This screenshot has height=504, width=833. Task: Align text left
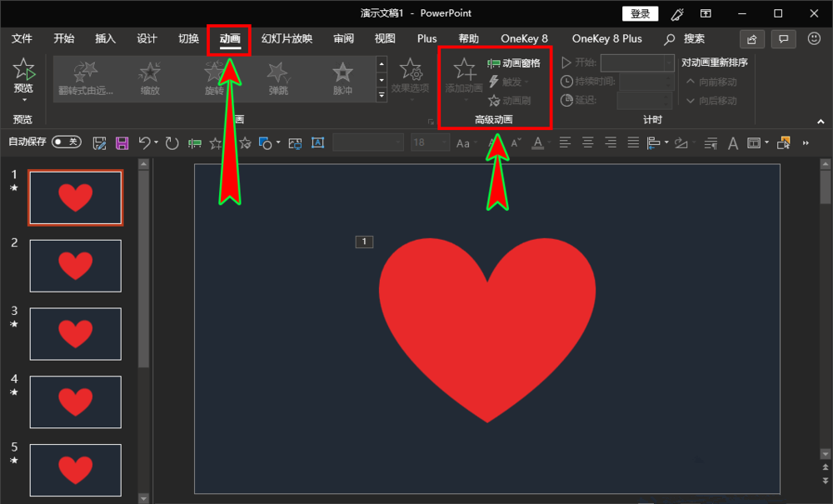pyautogui.click(x=565, y=142)
